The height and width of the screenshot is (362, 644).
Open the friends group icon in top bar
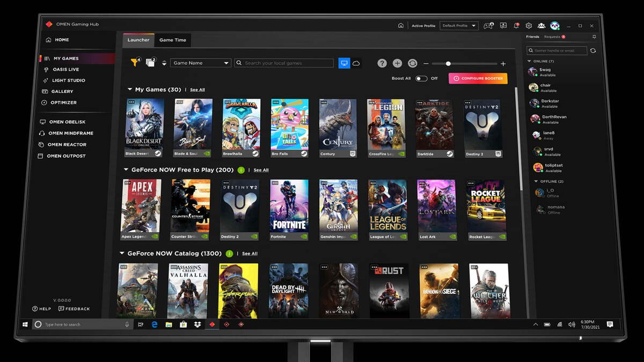[541, 25]
